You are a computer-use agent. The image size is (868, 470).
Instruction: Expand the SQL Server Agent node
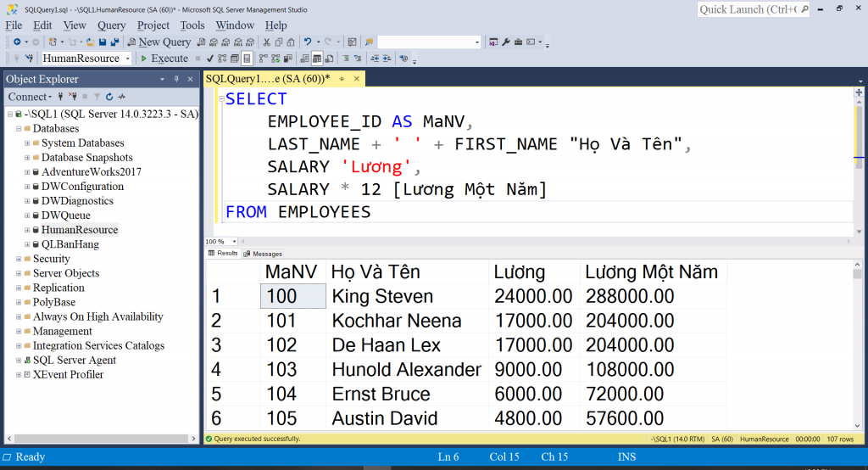click(x=19, y=360)
